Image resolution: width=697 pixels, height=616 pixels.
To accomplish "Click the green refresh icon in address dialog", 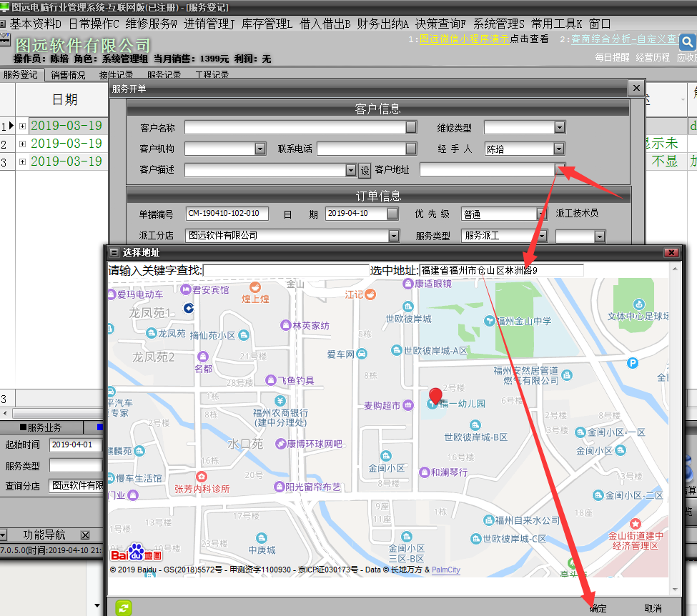I will (124, 607).
